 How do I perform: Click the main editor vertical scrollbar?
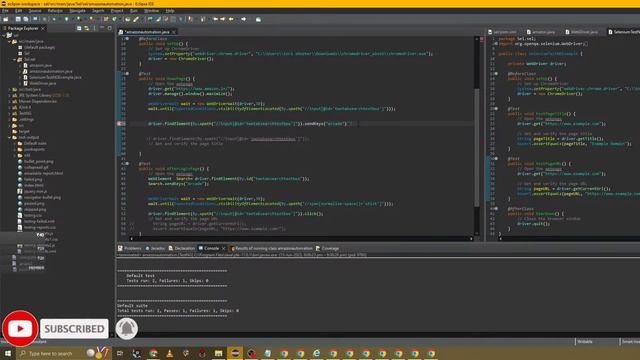tap(476, 147)
